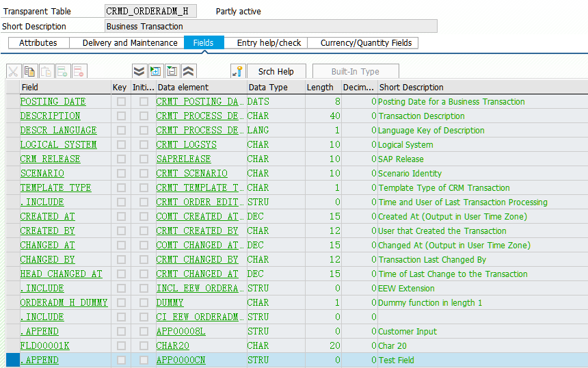Toggle Key checkbox for POSTING_DATE row

click(121, 101)
